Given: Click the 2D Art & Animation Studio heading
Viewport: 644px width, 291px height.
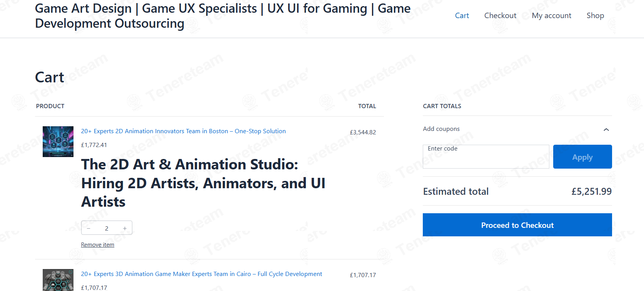Looking at the screenshot, I should [203, 183].
